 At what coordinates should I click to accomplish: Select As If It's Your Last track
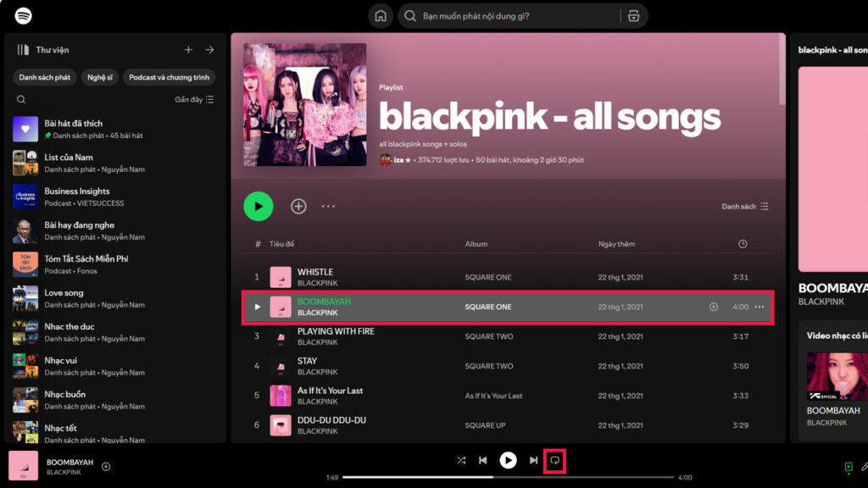click(508, 396)
